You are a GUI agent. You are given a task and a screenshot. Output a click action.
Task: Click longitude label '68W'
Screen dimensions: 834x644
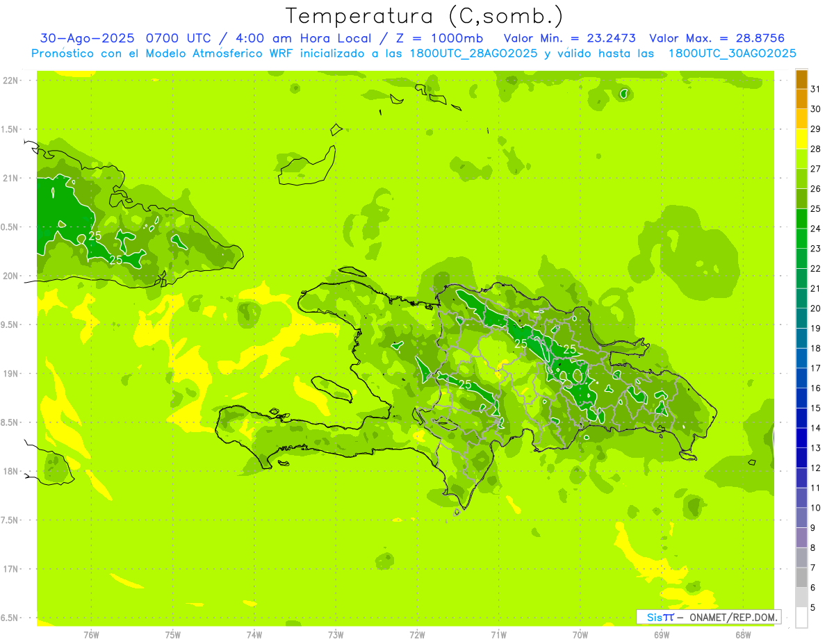[x=742, y=634]
